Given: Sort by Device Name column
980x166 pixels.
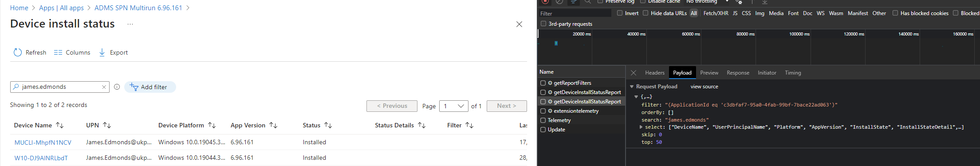Looking at the screenshot, I should click(x=60, y=126).
